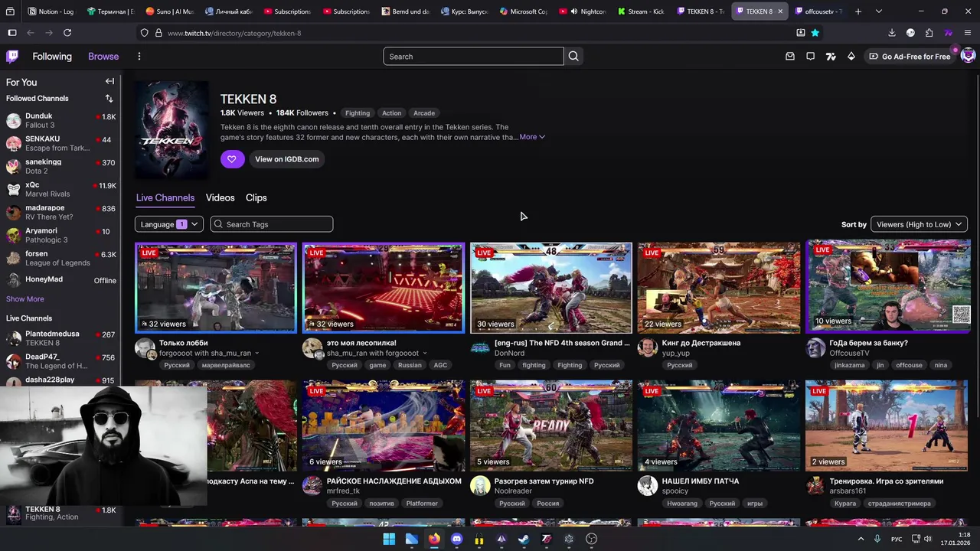Open the browser extensions puzzle icon
The height and width of the screenshot is (551, 980).
929,33
